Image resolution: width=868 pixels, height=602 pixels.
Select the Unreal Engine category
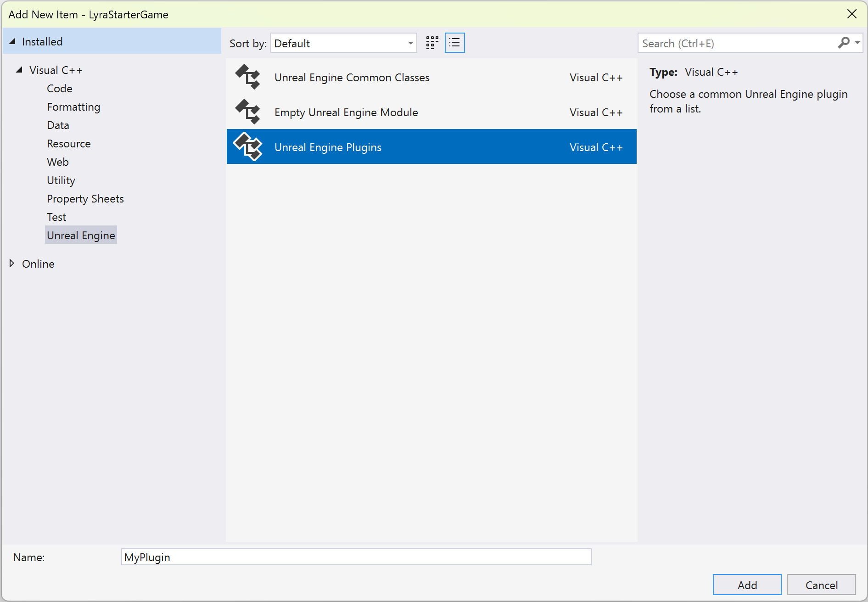pyautogui.click(x=81, y=235)
